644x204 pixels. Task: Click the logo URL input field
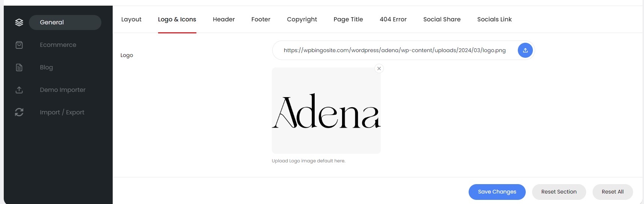pyautogui.click(x=394, y=50)
